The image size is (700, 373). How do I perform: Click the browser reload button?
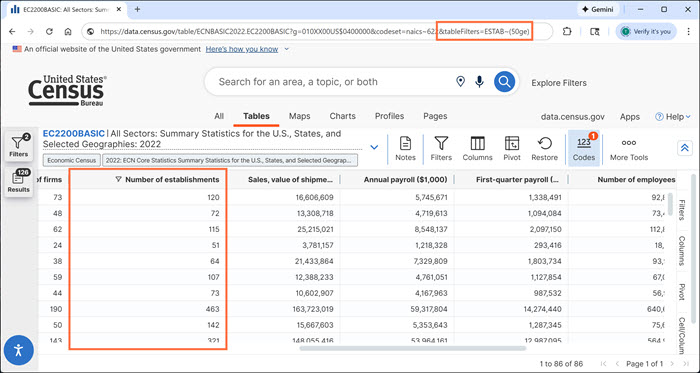(x=49, y=31)
